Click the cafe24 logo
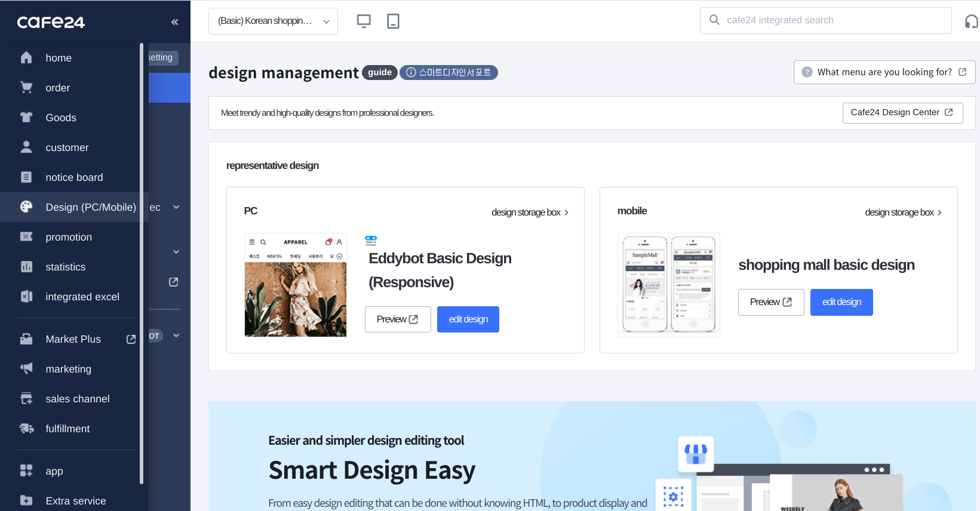The image size is (980, 511). (x=51, y=22)
